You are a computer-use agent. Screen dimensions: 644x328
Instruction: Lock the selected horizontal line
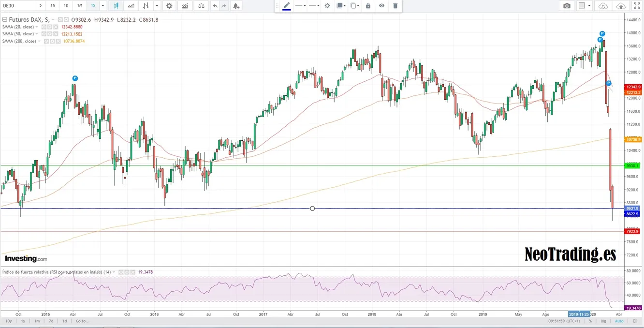click(368, 6)
